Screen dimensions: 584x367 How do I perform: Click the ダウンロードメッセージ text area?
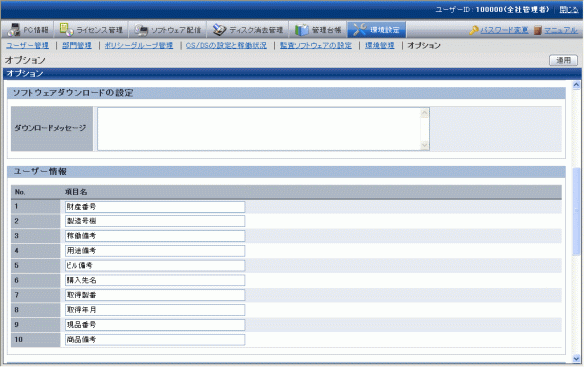coord(263,129)
